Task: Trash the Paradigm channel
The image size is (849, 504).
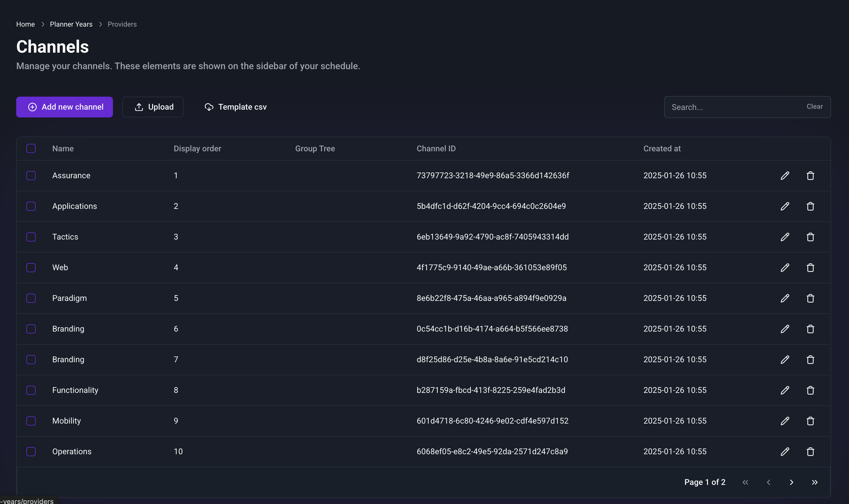Action: [810, 298]
